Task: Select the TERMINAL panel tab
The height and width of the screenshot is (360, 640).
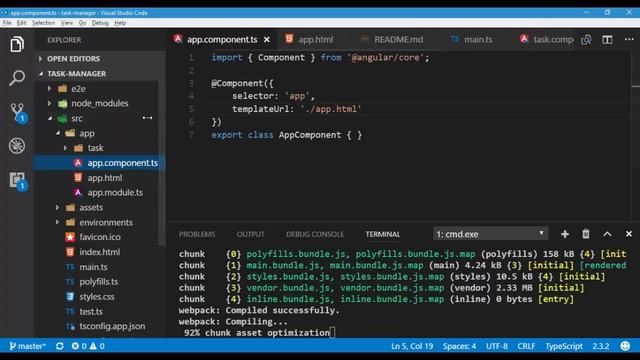Action: 382,234
